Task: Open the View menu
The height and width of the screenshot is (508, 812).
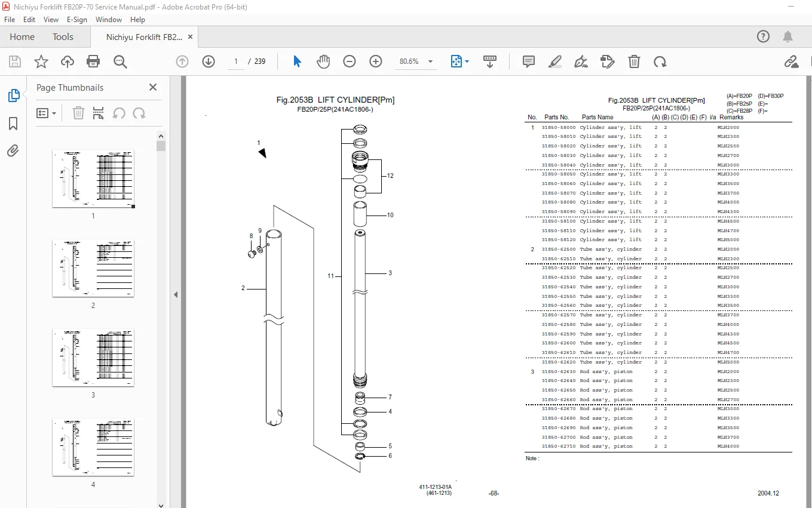Action: click(51, 20)
